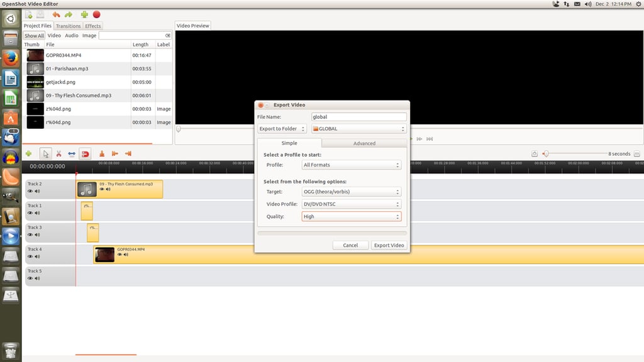Viewport: 644px width, 362px height.
Task: Click the New Project icon in toolbar
Action: 29,15
